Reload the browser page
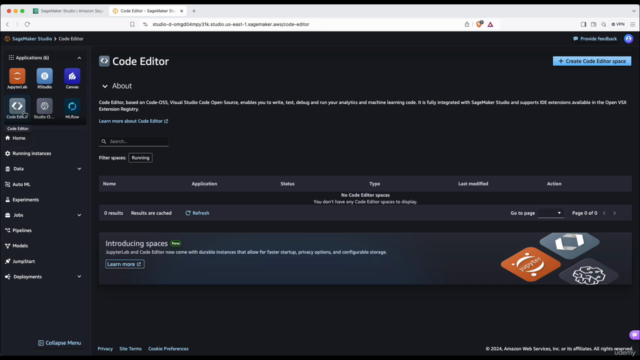This screenshot has width=640, height=360. tap(27, 24)
